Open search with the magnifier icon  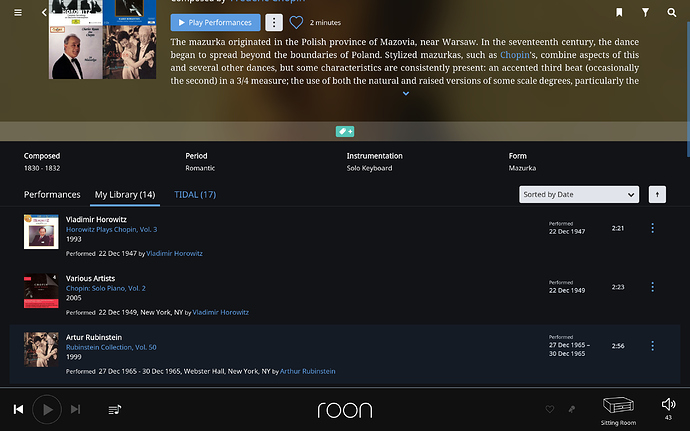672,12
